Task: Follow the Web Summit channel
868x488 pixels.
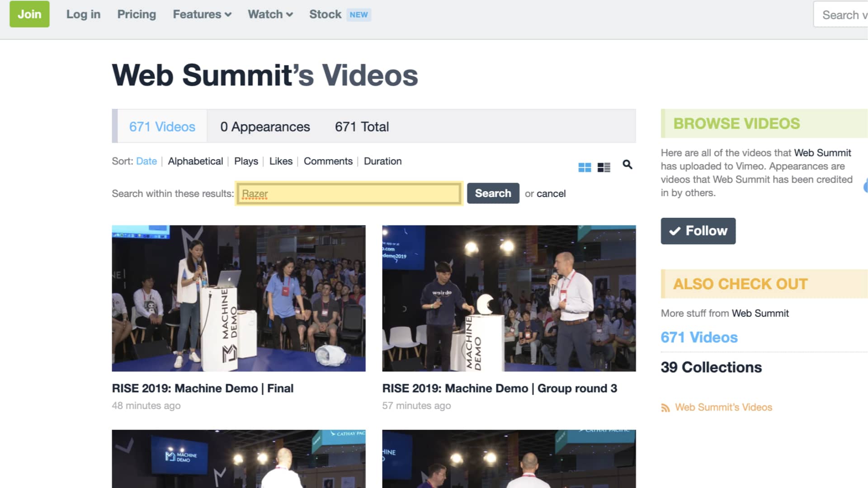Action: click(x=698, y=230)
